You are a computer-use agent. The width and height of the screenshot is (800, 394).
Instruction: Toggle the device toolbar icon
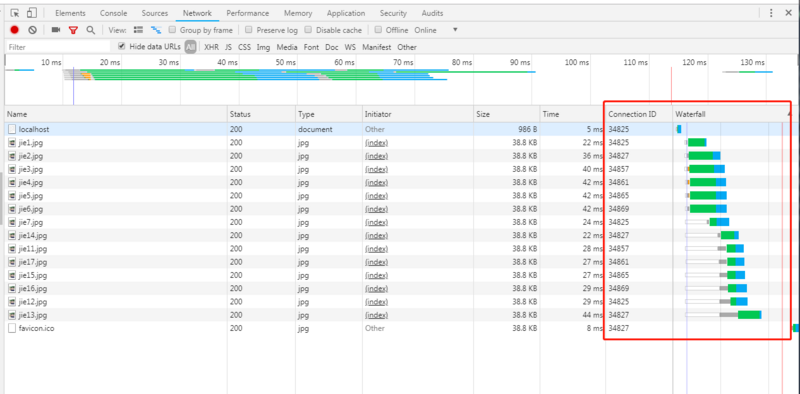[x=32, y=13]
